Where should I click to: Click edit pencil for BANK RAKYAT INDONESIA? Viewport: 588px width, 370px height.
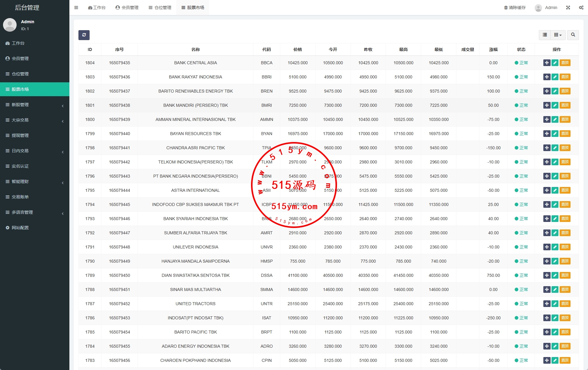coord(555,77)
